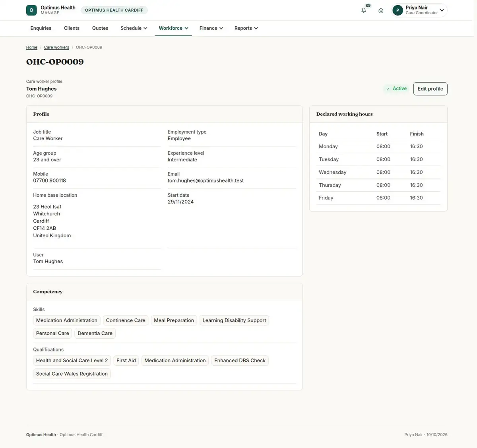Image resolution: width=477 pixels, height=448 pixels.
Task: Click the Learning Disability Support tag
Action: [234, 320]
